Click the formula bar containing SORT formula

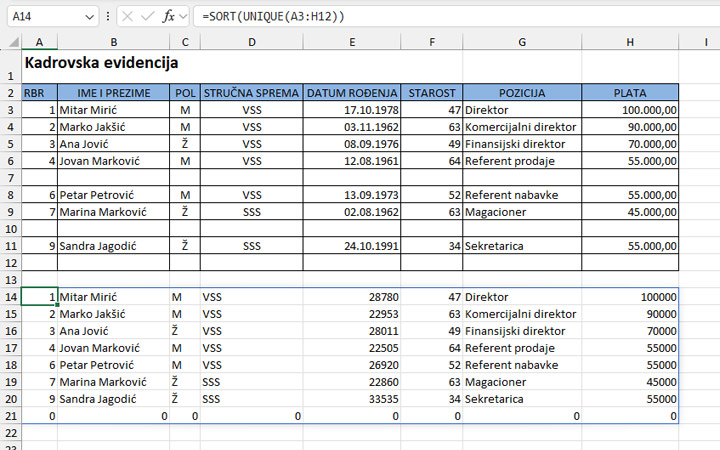(450, 16)
